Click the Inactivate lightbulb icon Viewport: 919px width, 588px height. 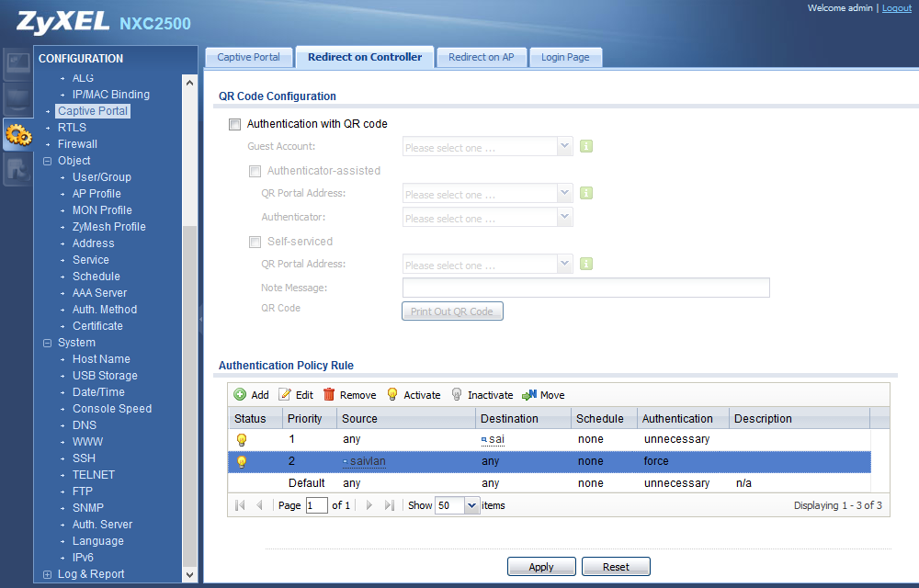[x=456, y=395]
